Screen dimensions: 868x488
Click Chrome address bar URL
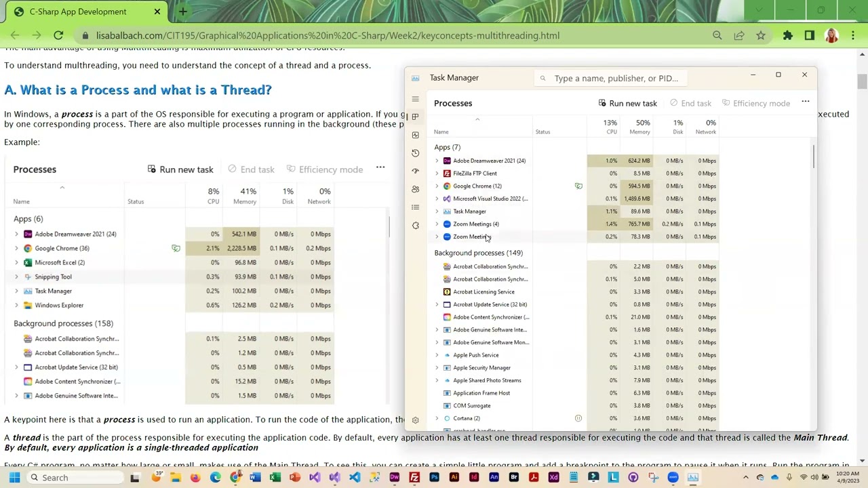[328, 35]
